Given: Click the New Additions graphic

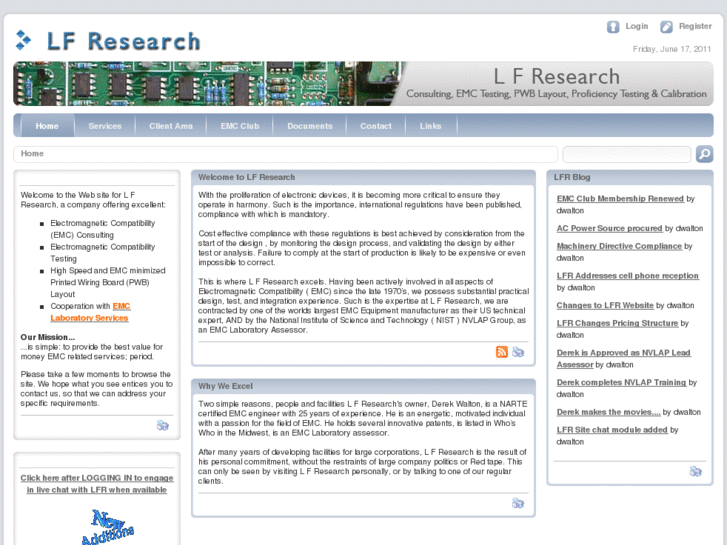Looking at the screenshot, I should 108,527.
